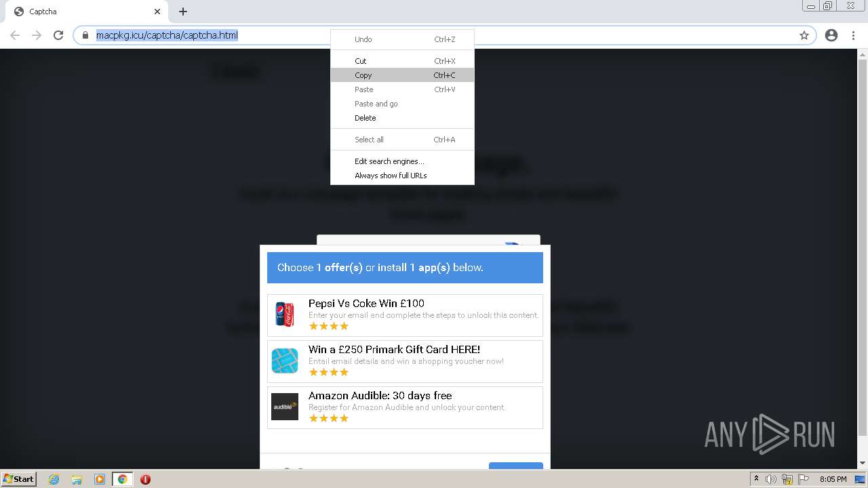Bookmark this page with star icon
The width and height of the screenshot is (868, 488).
804,35
